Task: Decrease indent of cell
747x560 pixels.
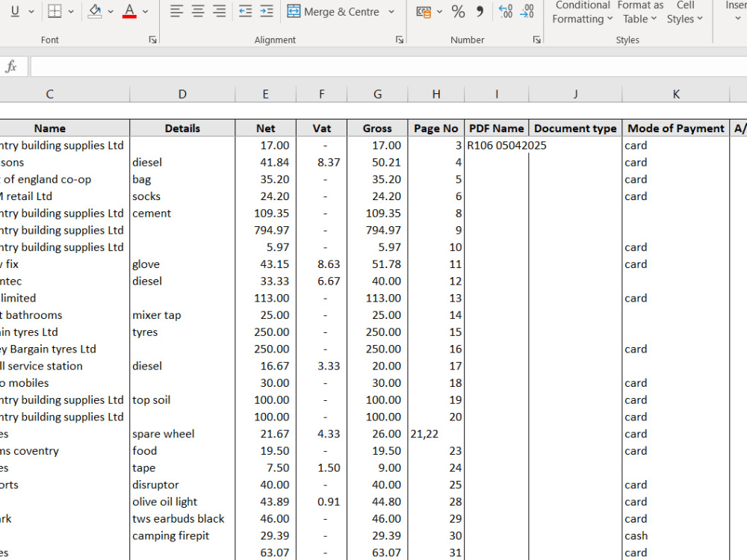Action: 245,11
